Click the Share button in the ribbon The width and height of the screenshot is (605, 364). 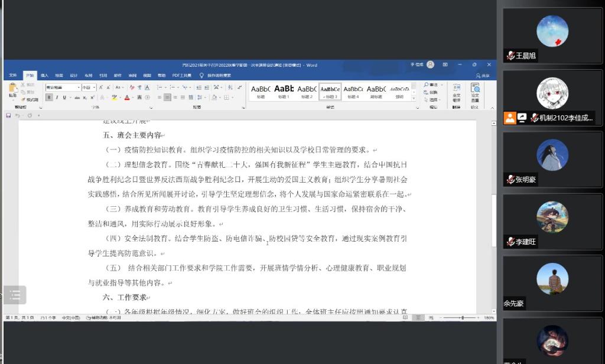[x=483, y=76]
